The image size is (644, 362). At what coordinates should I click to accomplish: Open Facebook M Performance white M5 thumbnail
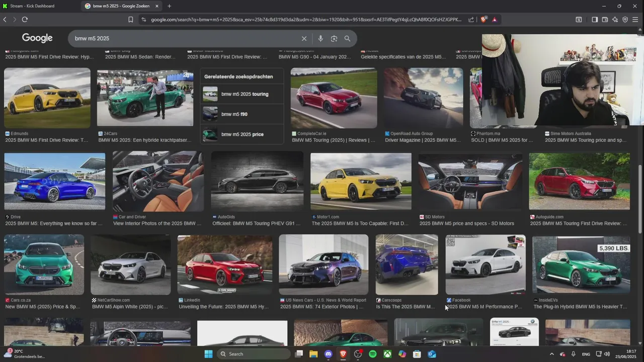[486, 264]
